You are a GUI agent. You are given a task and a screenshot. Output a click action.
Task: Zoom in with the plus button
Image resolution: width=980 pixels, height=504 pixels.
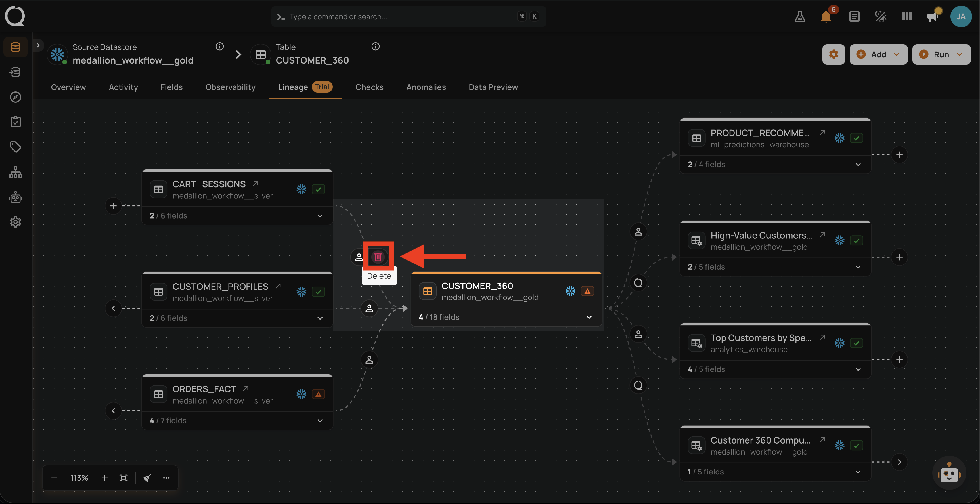pyautogui.click(x=105, y=478)
